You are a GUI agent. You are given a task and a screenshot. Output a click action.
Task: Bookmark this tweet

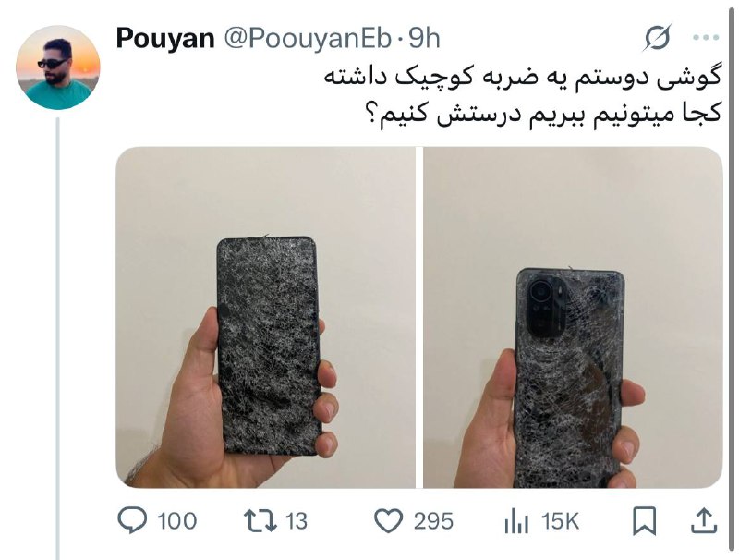coord(644,521)
